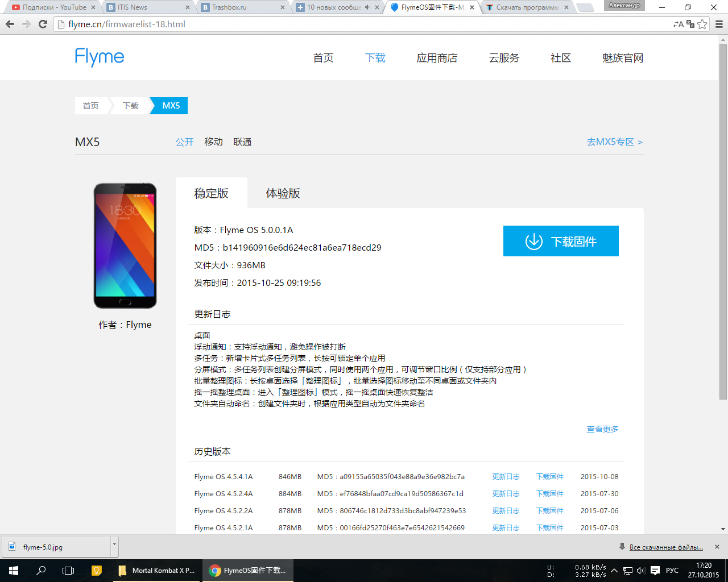Screen dimensions: 728x582
Task: Open 云服务 in the top navigation
Action: 504,58
